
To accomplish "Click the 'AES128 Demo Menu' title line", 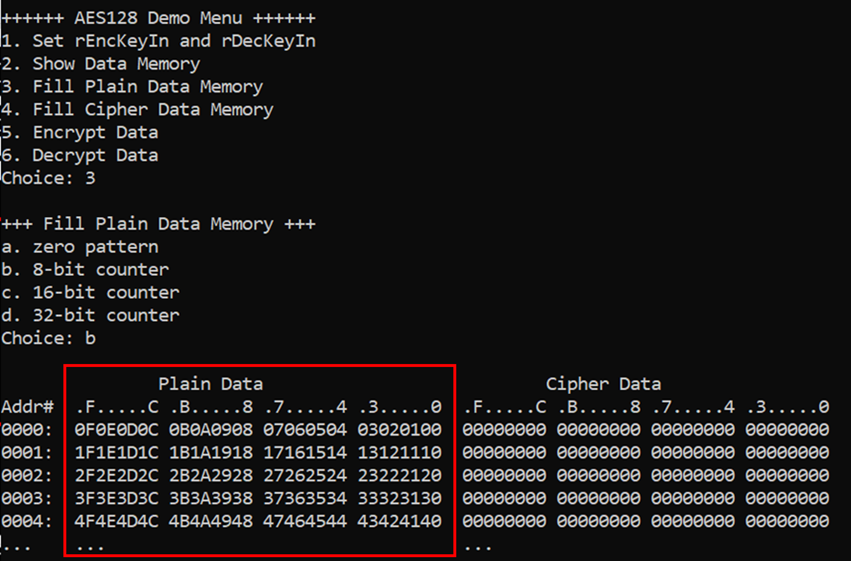I will [158, 18].
